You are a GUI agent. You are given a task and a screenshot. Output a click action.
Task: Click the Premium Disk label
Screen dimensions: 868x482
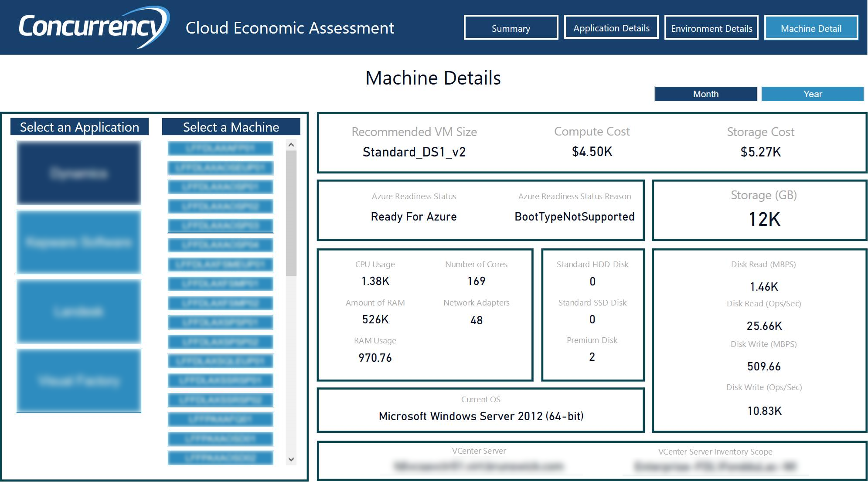592,340
